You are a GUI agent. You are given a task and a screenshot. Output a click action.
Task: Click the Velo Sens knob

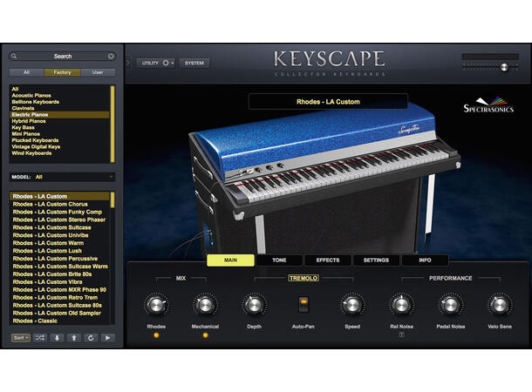[x=500, y=305]
